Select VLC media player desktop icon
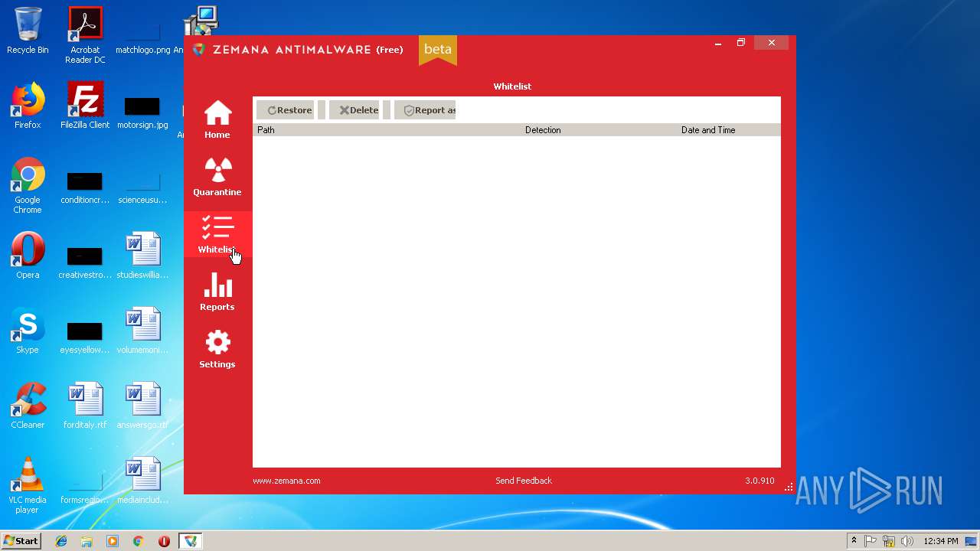Screen dimensions: 980x551 [x=28, y=485]
